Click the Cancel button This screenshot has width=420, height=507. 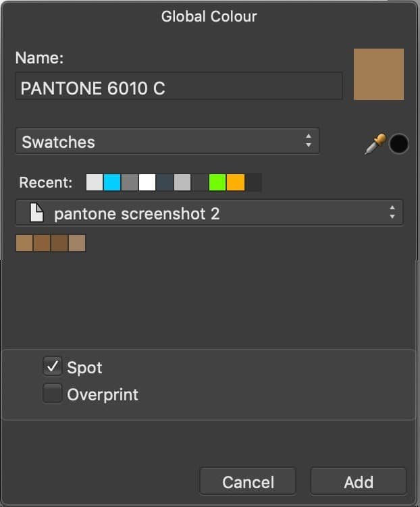pyautogui.click(x=248, y=481)
